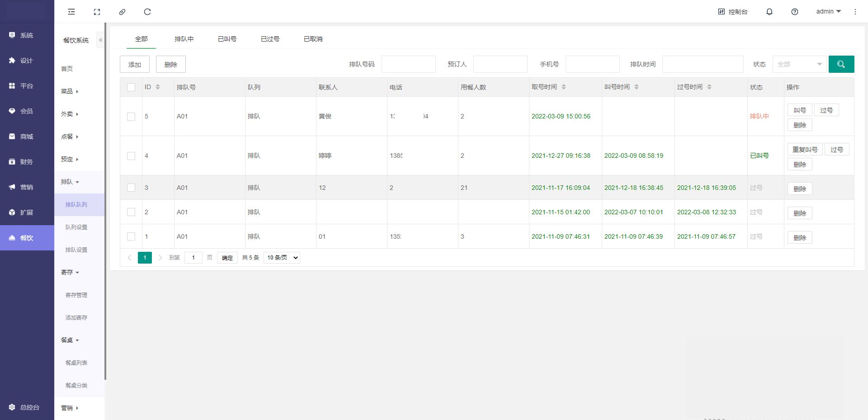The image size is (868, 420).
Task: Open the vertical three-dot more menu
Action: click(855, 12)
